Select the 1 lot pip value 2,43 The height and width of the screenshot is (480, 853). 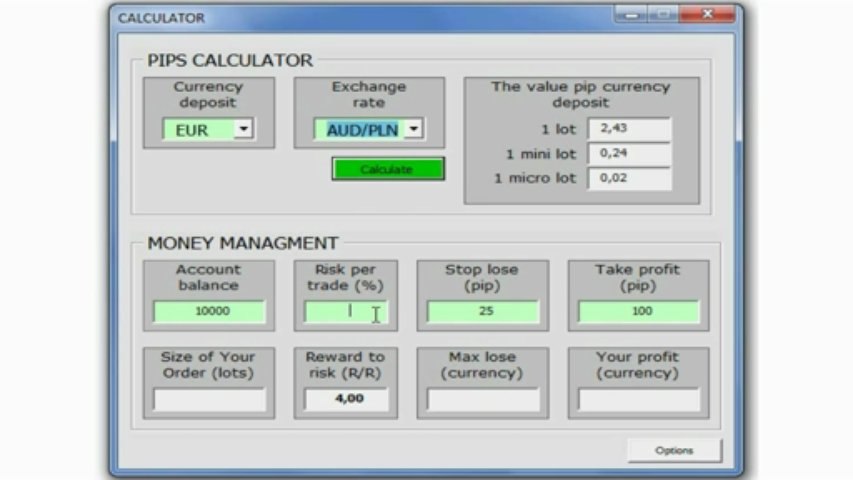pos(629,129)
